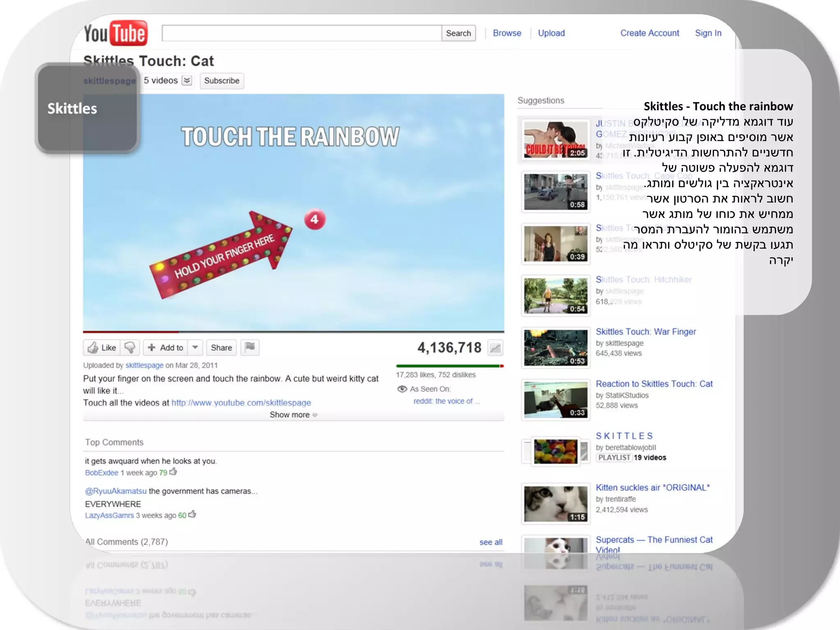Click the Sign In link

click(708, 33)
